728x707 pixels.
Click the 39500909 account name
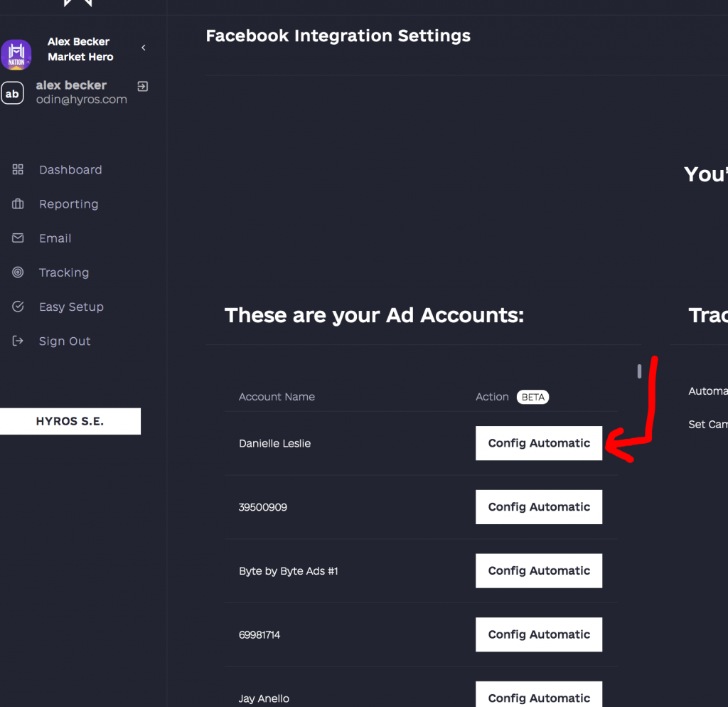tap(263, 507)
